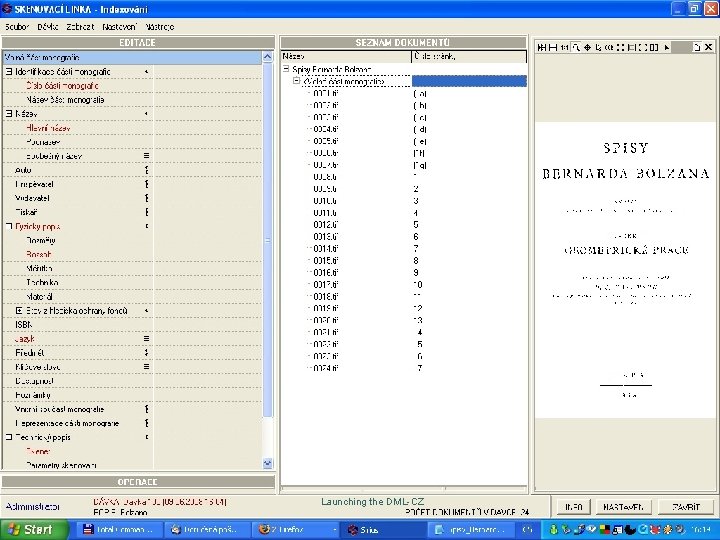Click the INFO button
Viewport: 720px width, 540px height.
coord(574,507)
